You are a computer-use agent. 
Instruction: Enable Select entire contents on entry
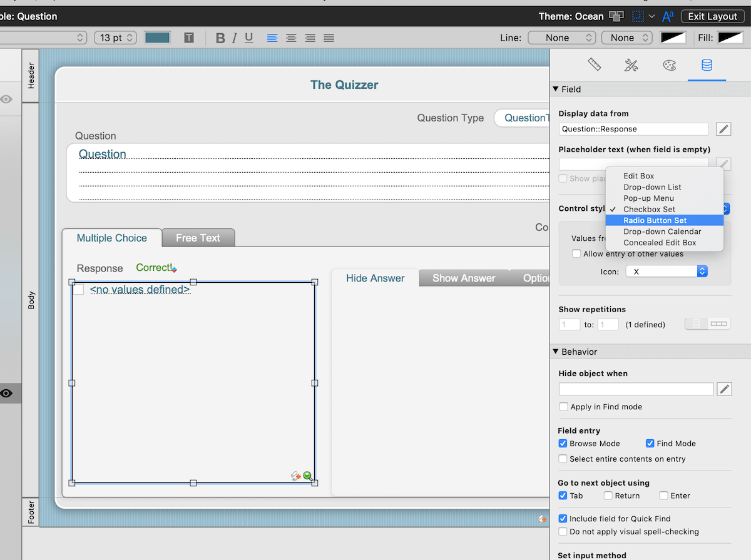pos(563,459)
